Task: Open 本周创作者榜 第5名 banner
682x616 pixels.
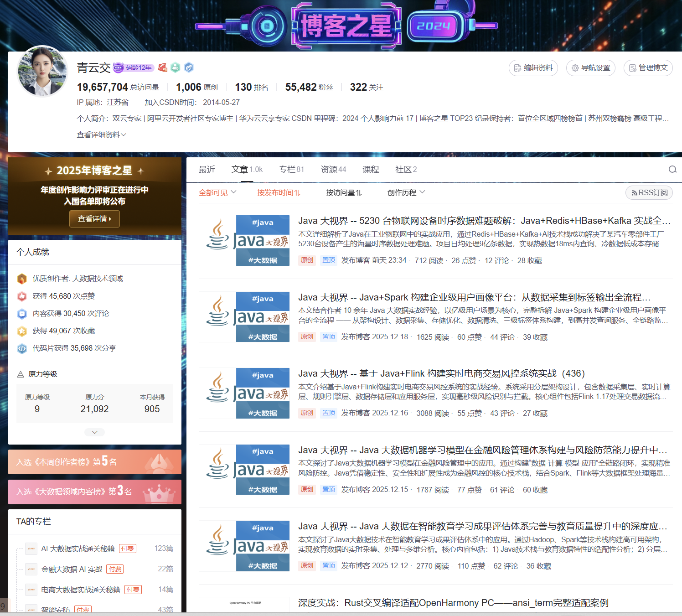Action: coord(95,462)
